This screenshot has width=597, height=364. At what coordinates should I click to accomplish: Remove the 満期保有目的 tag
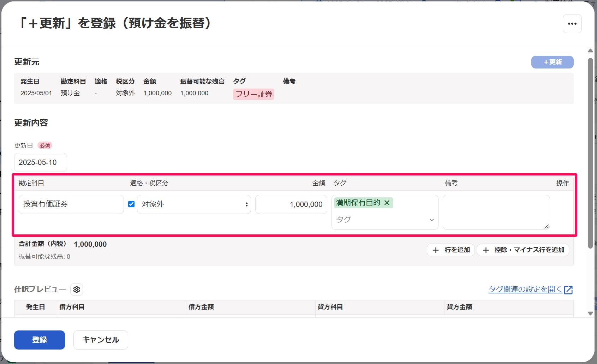click(x=387, y=203)
